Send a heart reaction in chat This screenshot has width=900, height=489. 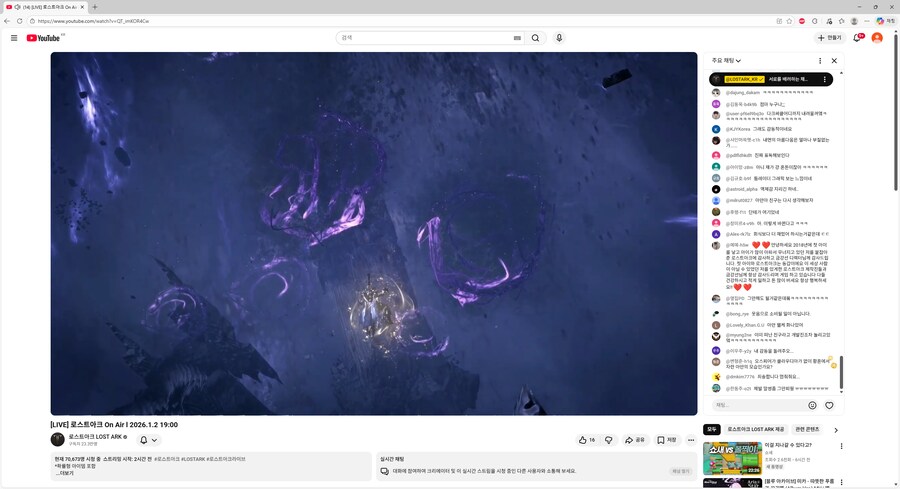(829, 405)
